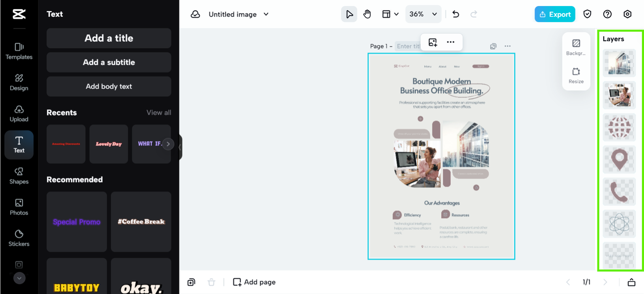Show next recent text styles arrow
This screenshot has height=294, width=644.
click(168, 144)
